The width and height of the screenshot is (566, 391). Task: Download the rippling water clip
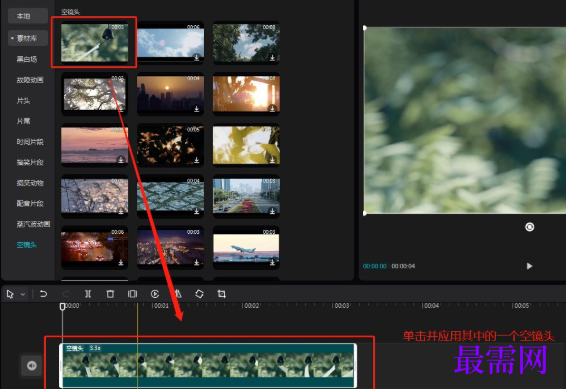pos(197,211)
